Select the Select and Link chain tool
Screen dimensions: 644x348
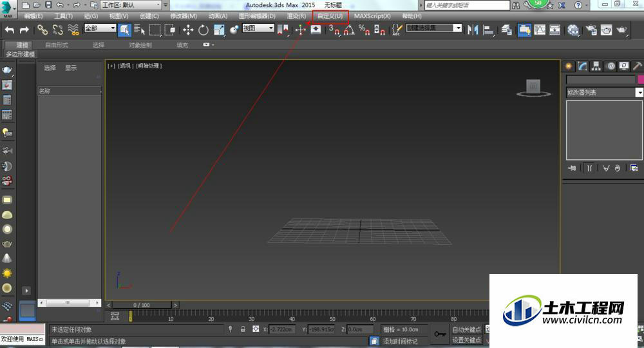[x=43, y=30]
